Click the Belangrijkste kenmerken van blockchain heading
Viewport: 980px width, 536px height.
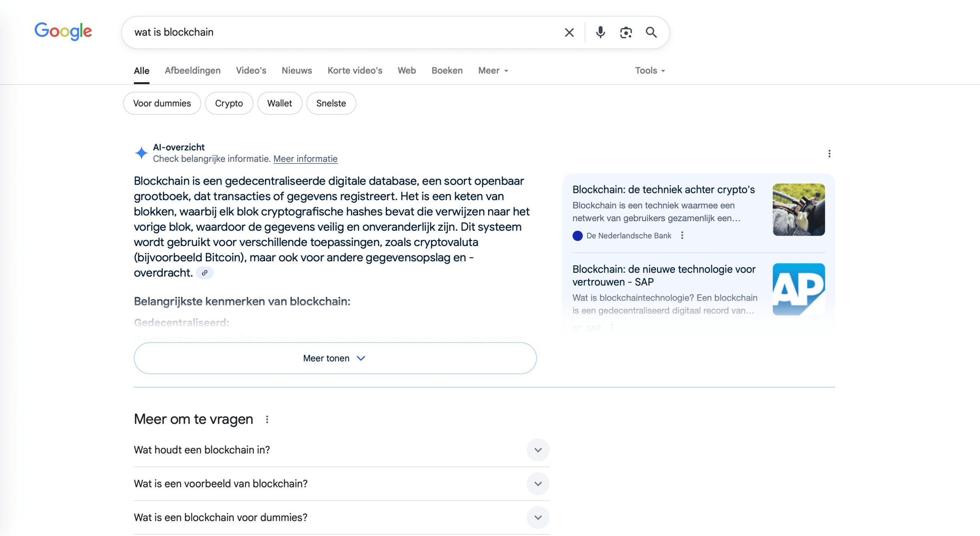point(242,301)
